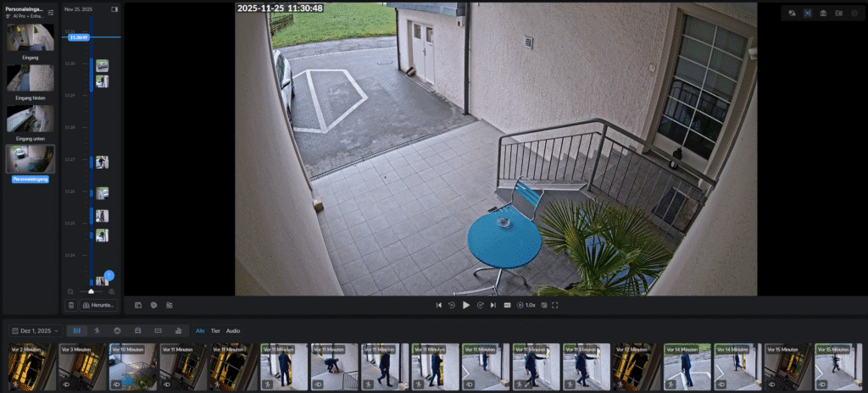Open playback speed 1.0x selector

click(x=526, y=305)
